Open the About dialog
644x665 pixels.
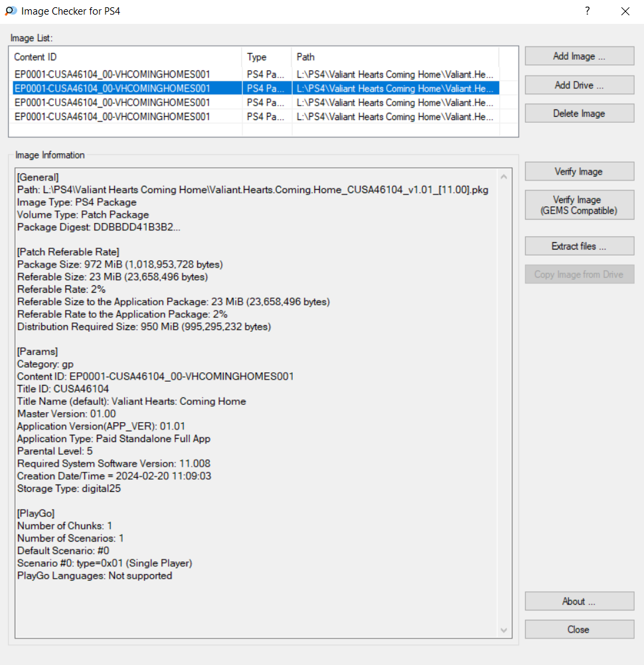[x=579, y=601]
